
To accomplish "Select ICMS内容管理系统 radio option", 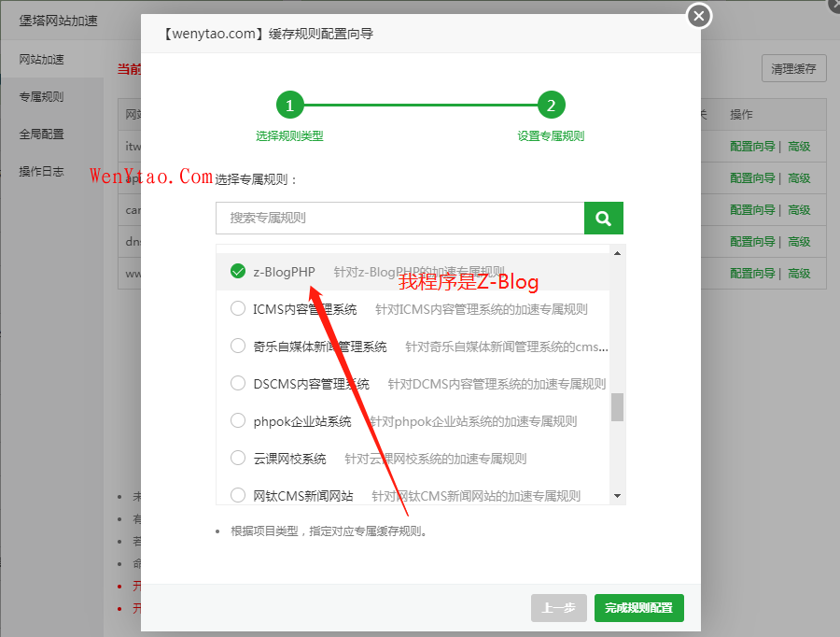I will [238, 309].
